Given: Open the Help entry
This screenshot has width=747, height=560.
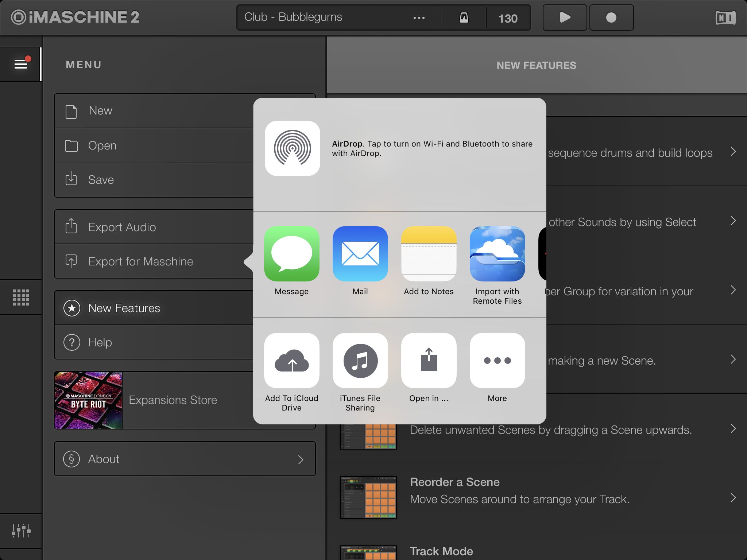Looking at the screenshot, I should (154, 342).
